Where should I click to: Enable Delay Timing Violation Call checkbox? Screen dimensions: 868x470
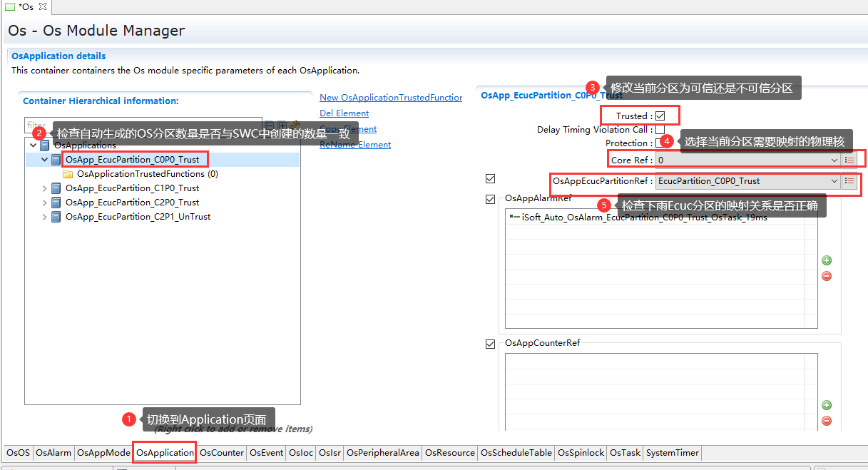tap(660, 130)
